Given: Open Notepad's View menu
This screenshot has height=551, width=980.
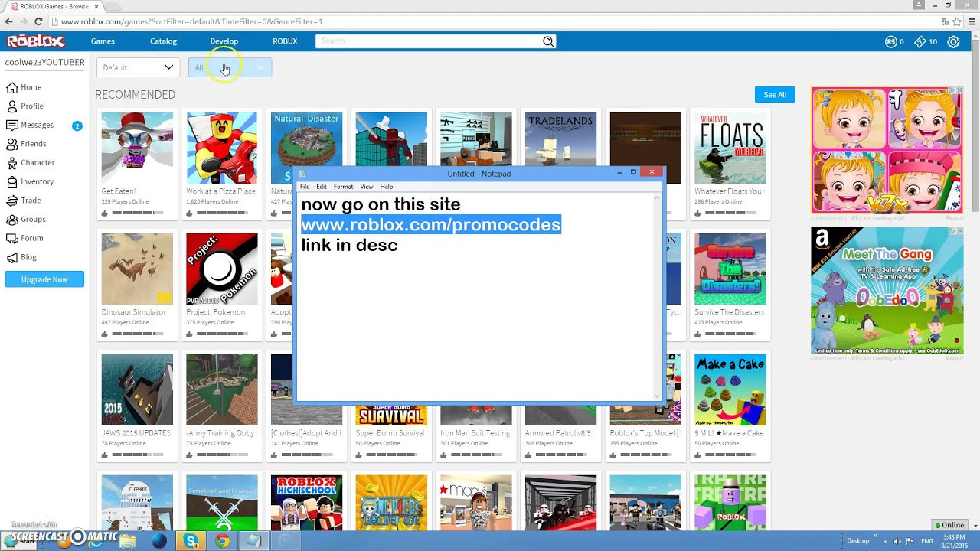Looking at the screenshot, I should tap(367, 187).
